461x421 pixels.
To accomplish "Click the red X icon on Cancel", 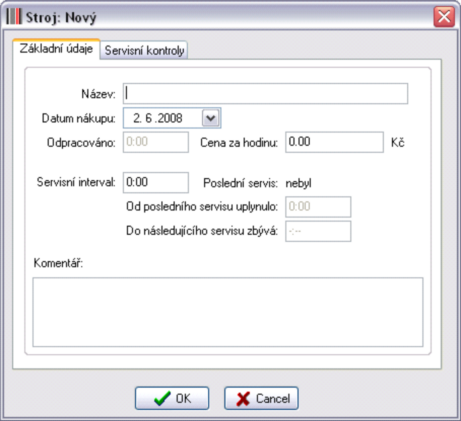I will pyautogui.click(x=243, y=399).
